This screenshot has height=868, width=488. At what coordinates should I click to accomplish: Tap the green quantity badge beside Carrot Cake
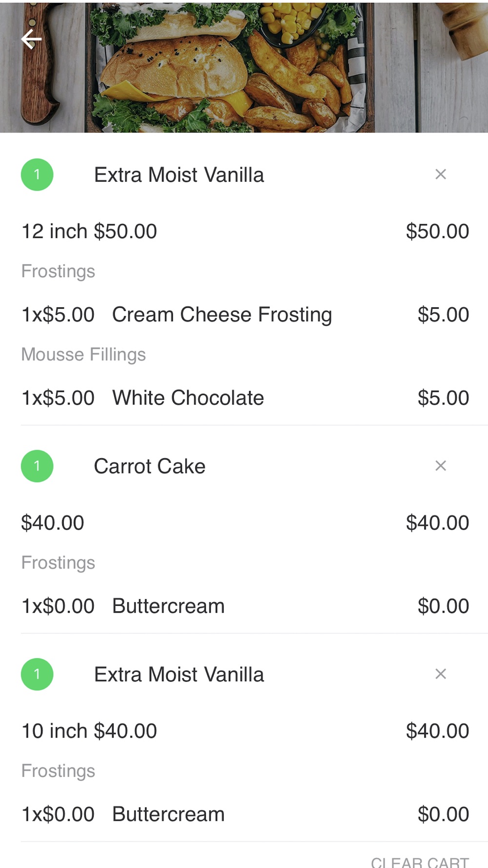coord(37,466)
